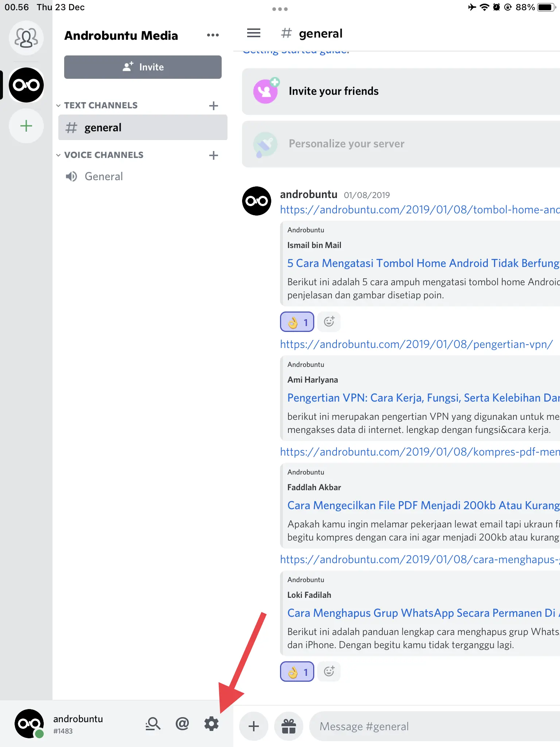Screen dimensions: 560x747
Task: Open Cara Mengecilkan File PDF article title
Action: (423, 506)
